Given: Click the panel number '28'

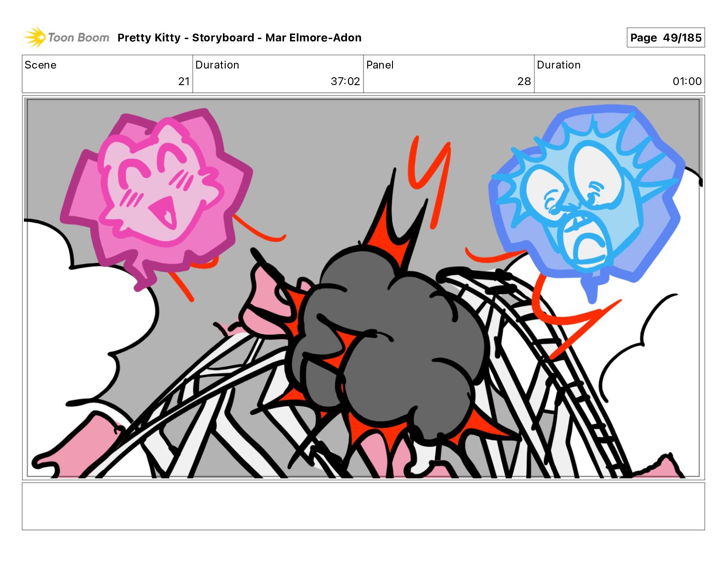Looking at the screenshot, I should (x=524, y=81).
